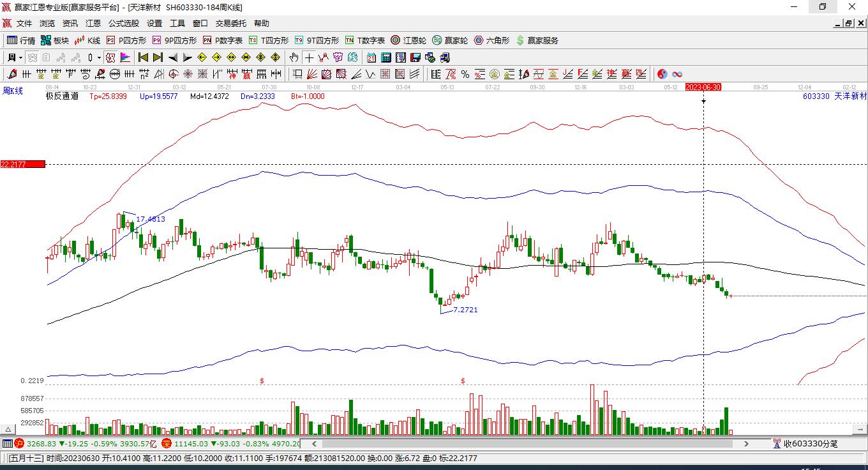
Task: Click the 603330 天洋新材 stock label
Action: coord(835,96)
